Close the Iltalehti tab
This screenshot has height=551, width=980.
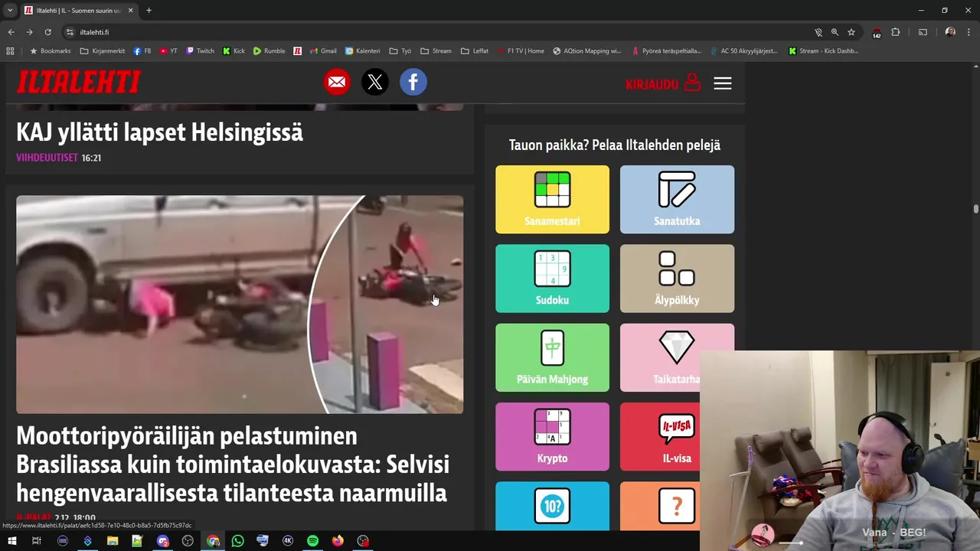click(x=131, y=11)
